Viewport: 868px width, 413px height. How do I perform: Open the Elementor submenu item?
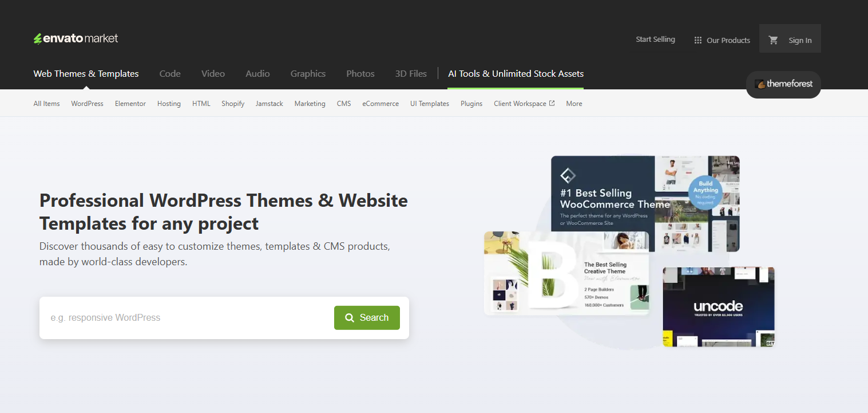click(x=130, y=104)
